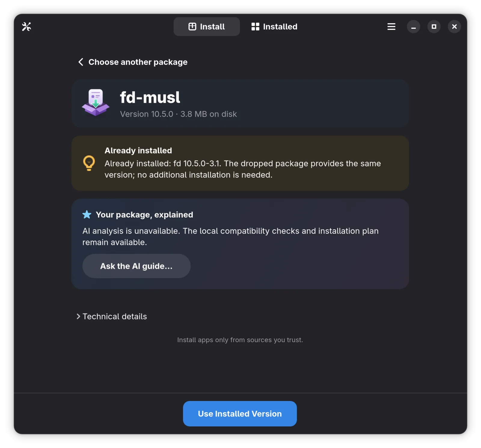Click the back chevron arrow icon
Viewport: 481px width, 448px height.
pos(81,62)
